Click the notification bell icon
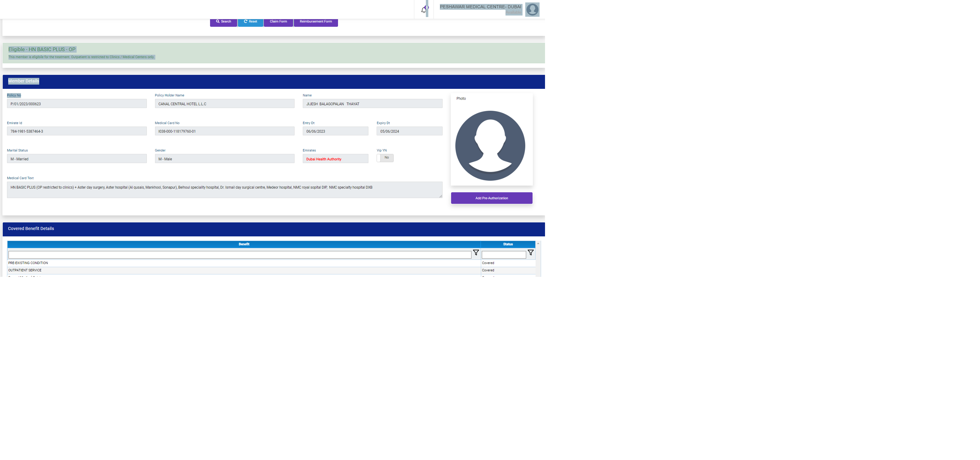This screenshot has width=980, height=460. [424, 10]
